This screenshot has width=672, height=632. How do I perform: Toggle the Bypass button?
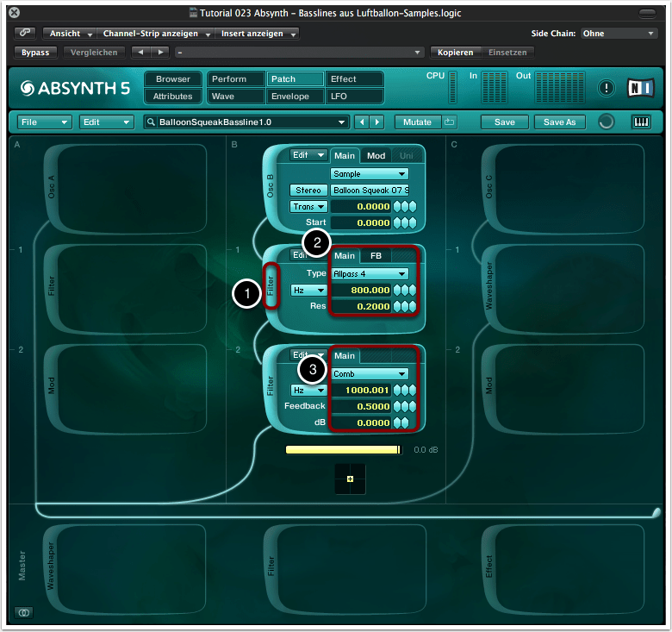[36, 52]
